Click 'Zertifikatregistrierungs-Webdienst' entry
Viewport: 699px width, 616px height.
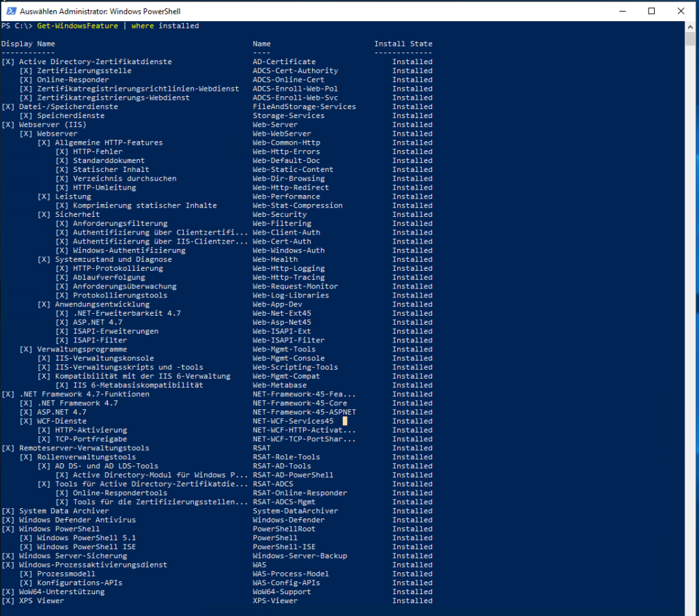113,98
